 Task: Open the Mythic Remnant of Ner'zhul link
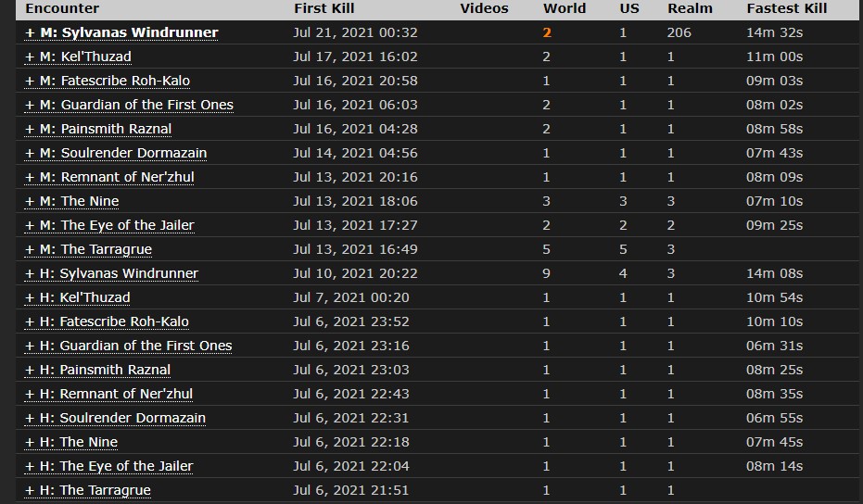pos(109,177)
